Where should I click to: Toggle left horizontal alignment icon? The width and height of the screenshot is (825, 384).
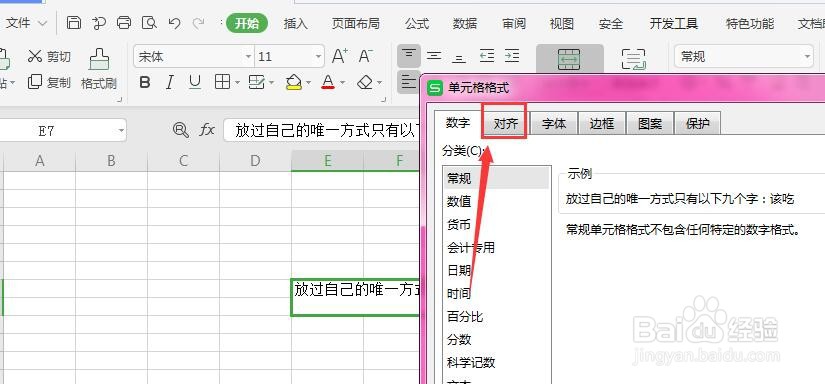coord(408,82)
